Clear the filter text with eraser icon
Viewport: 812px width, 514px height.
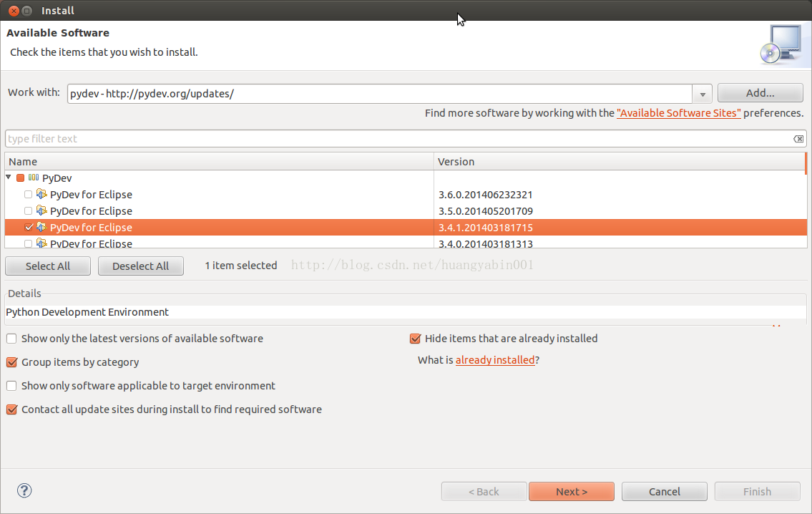(798, 139)
